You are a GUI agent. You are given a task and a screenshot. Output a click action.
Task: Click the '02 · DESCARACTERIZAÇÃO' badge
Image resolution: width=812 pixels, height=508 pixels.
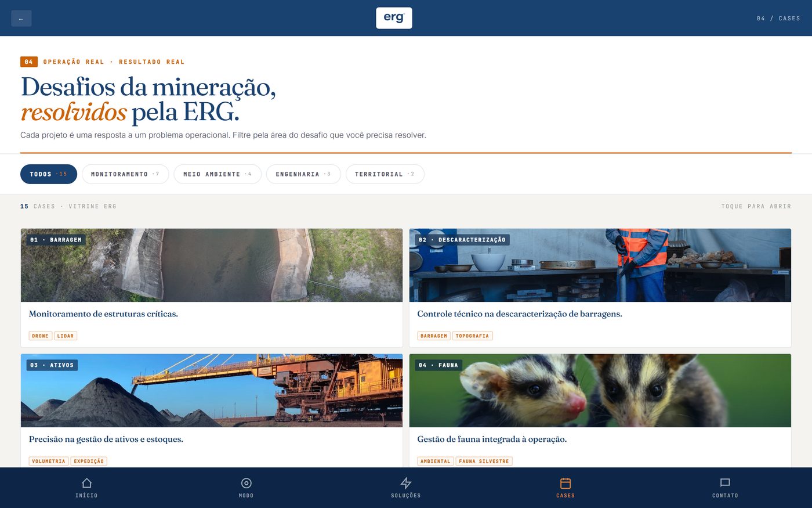pyautogui.click(x=462, y=240)
